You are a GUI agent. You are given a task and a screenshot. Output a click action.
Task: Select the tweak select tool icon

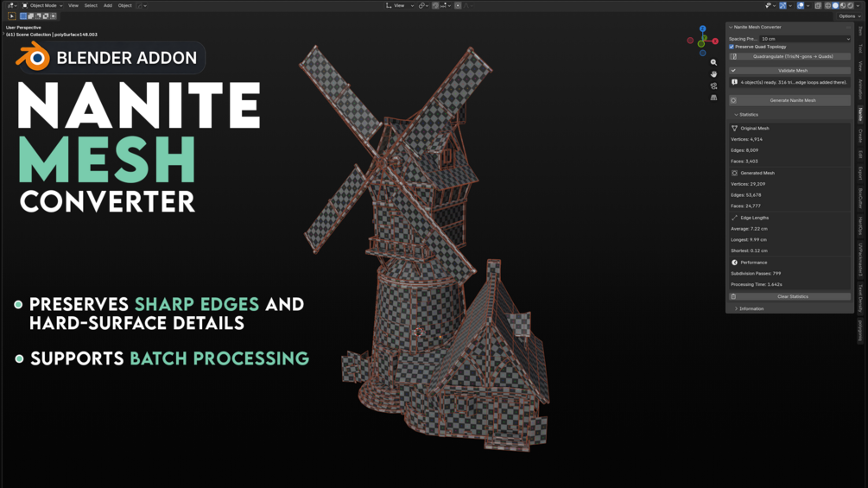click(11, 16)
